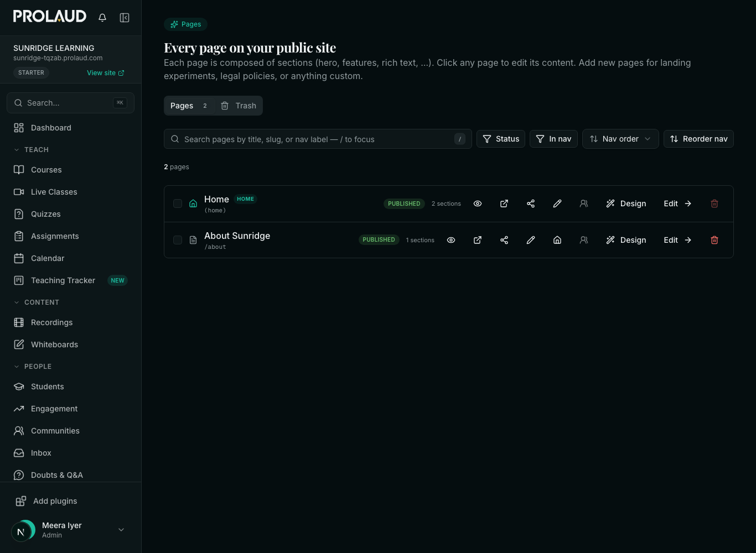The image size is (756, 553).
Task: Click the Recordings film icon
Action: (x=19, y=322)
